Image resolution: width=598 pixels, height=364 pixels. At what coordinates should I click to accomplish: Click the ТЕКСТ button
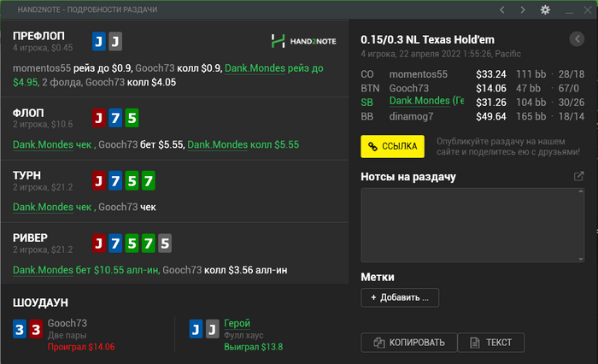click(491, 343)
